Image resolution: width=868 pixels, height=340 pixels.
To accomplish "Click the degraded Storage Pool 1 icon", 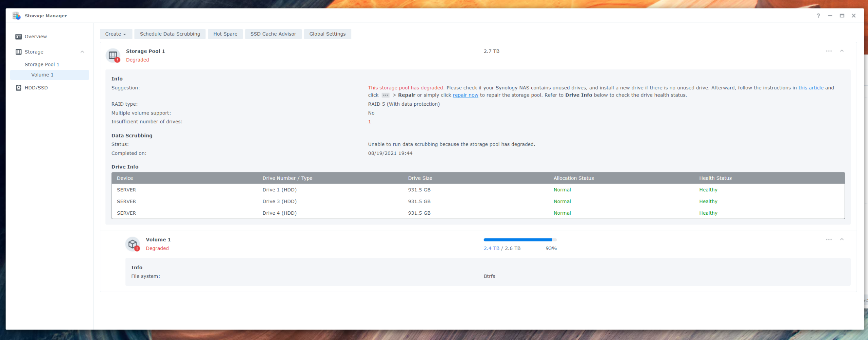I will (113, 55).
